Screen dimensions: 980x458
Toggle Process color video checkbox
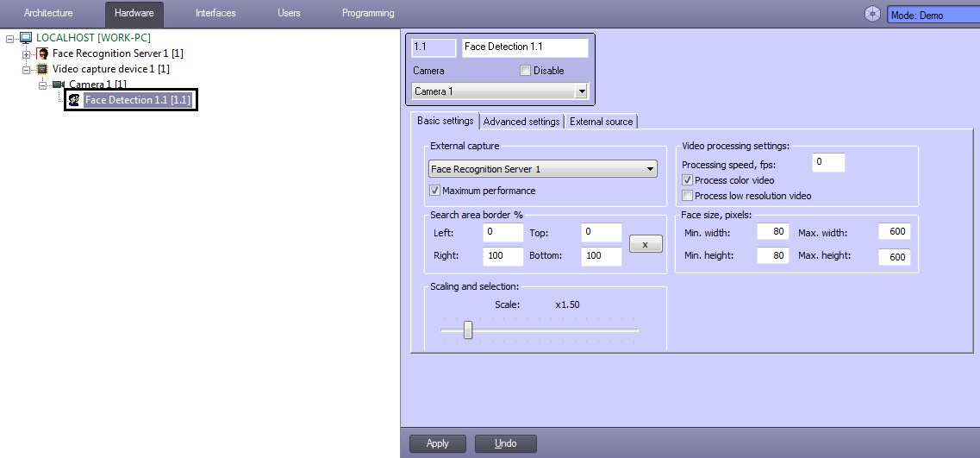tap(687, 180)
